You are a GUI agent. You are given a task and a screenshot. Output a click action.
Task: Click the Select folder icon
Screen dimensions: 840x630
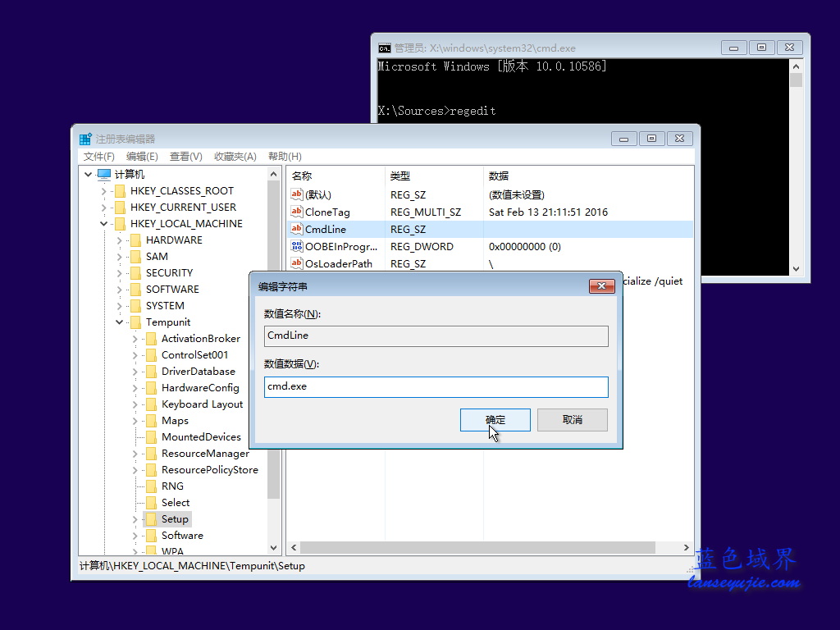coord(152,503)
